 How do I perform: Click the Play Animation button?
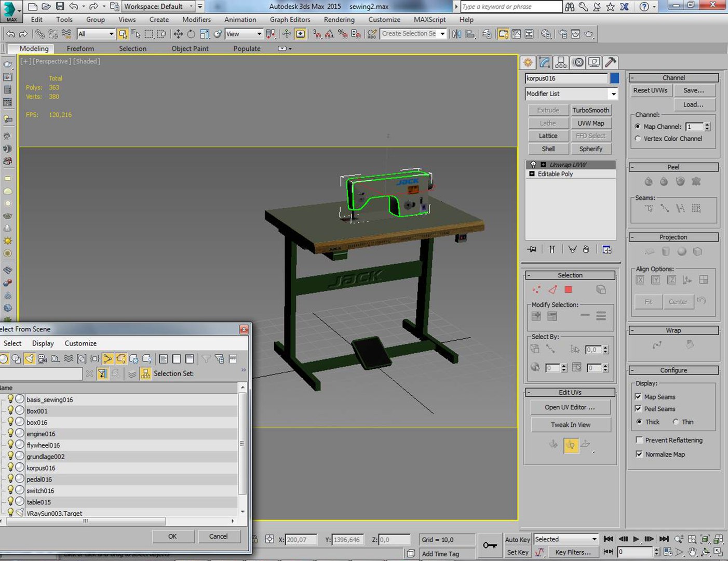click(x=636, y=539)
